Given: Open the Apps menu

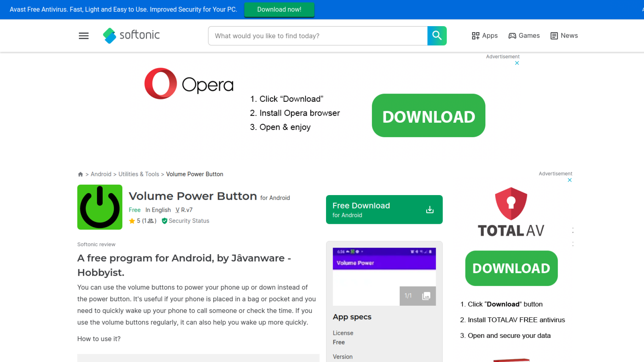Looking at the screenshot, I should 485,36.
